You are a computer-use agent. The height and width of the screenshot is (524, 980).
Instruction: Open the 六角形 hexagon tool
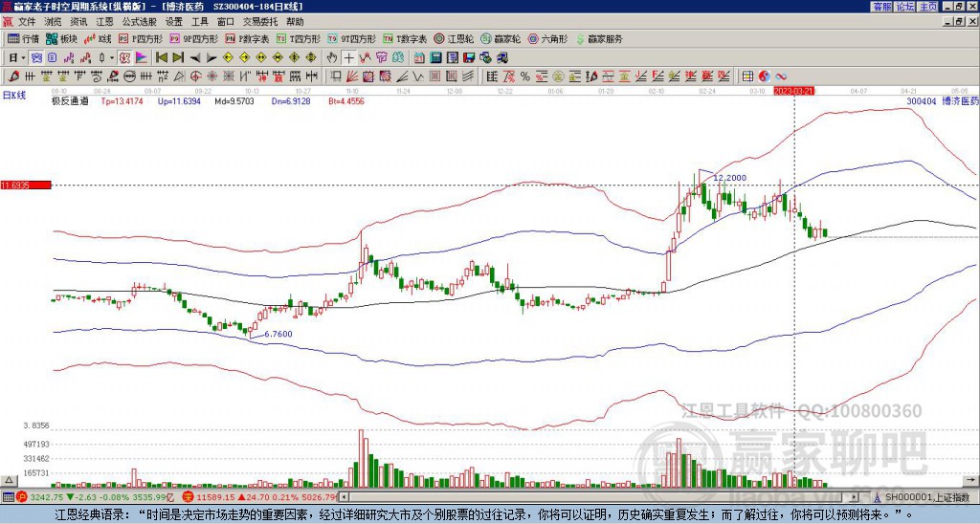tap(548, 38)
